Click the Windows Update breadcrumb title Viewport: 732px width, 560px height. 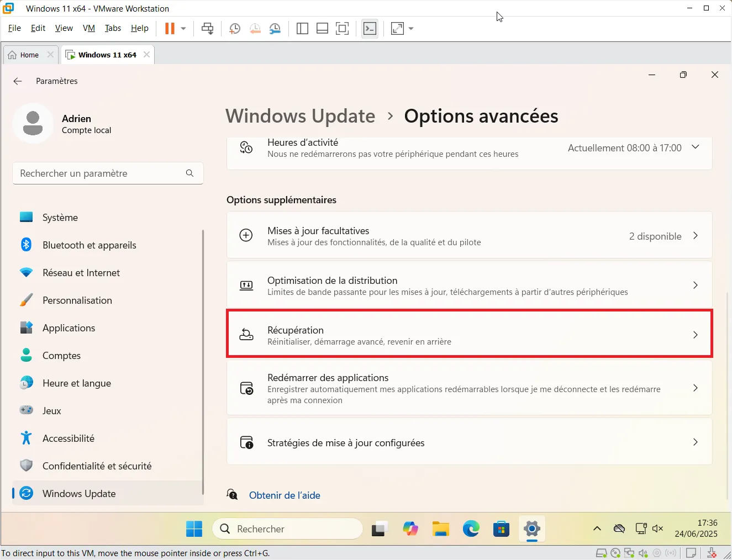tap(300, 116)
